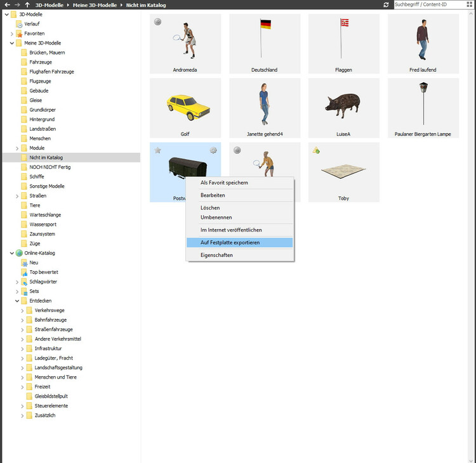Expand the Straßen folder
The image size is (476, 463).
point(17,196)
